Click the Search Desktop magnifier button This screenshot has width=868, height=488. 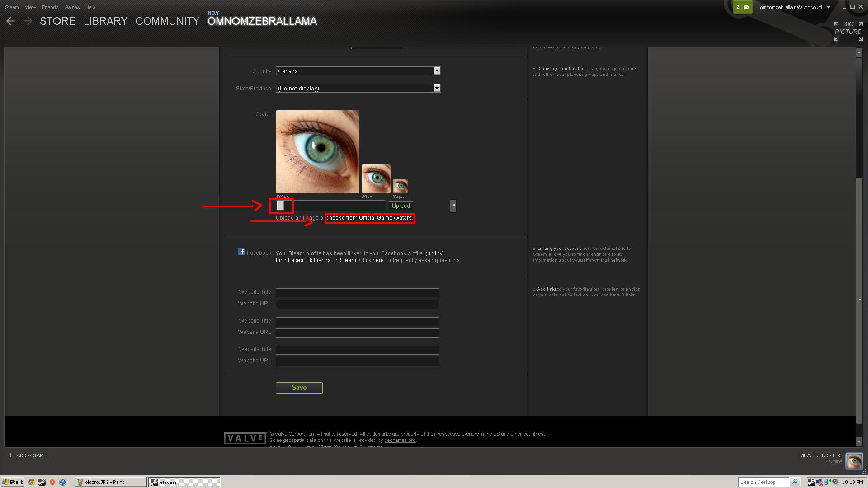pos(795,482)
